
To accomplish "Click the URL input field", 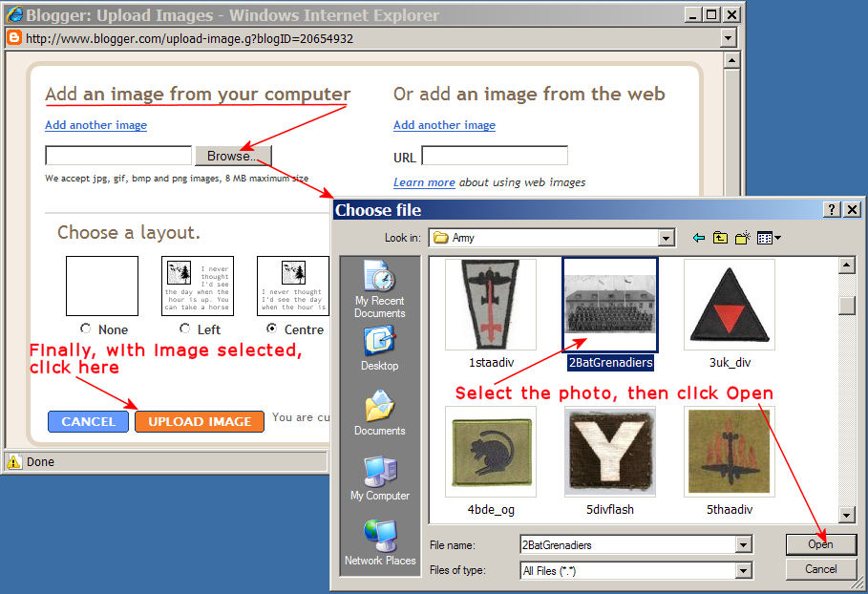I will click(495, 156).
